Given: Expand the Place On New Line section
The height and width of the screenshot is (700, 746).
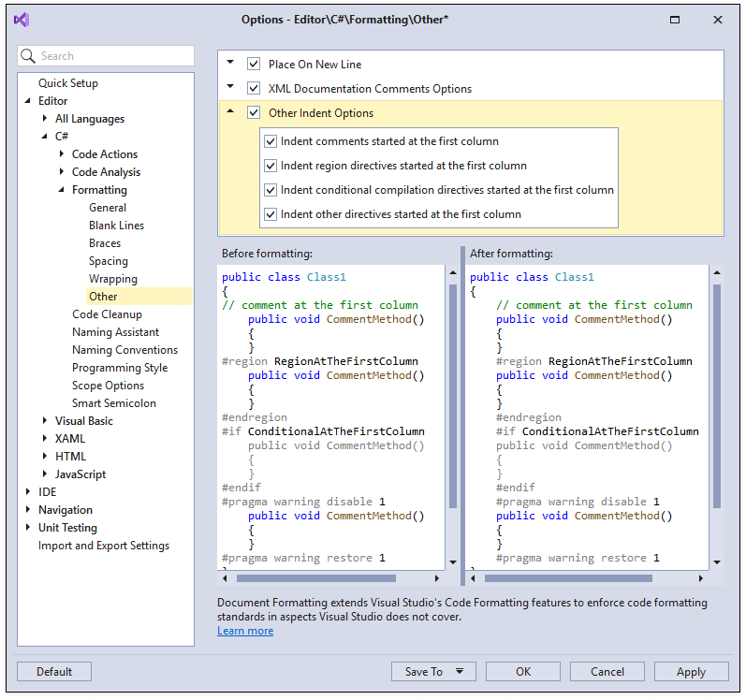Looking at the screenshot, I should point(230,64).
